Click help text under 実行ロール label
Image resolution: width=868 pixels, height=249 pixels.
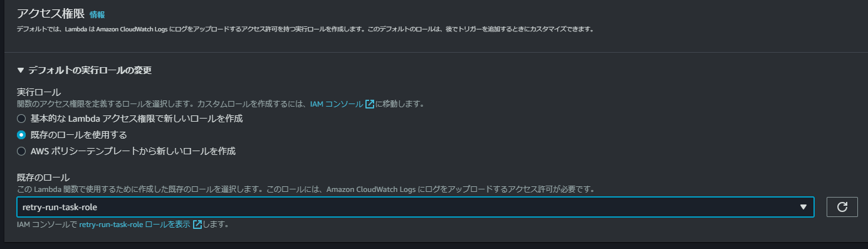(221, 104)
